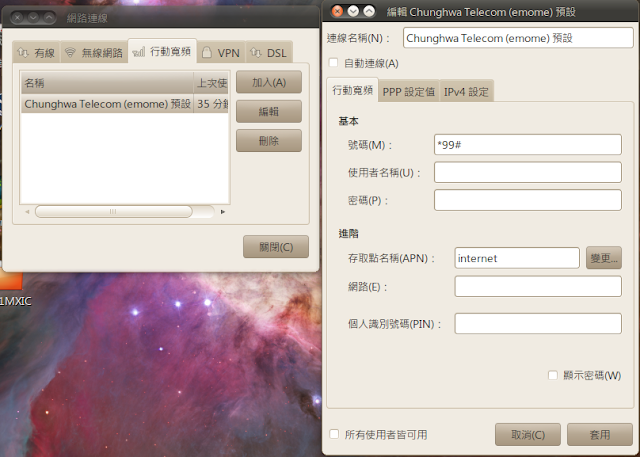
Task: Click the 連線名稱(N) input field
Action: coord(518,38)
